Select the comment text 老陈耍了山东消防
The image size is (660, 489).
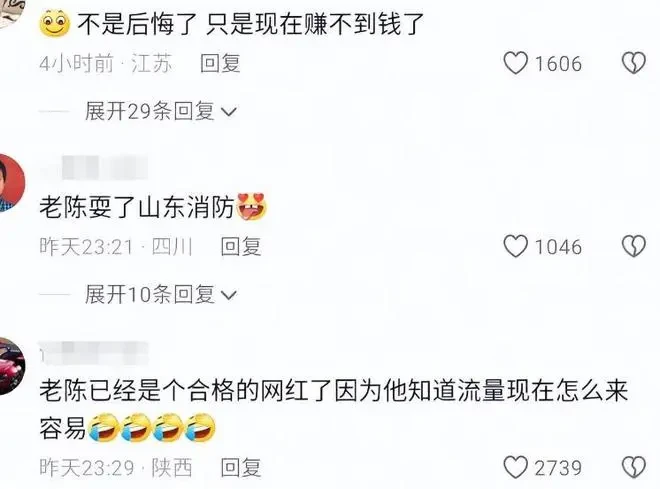coord(136,207)
